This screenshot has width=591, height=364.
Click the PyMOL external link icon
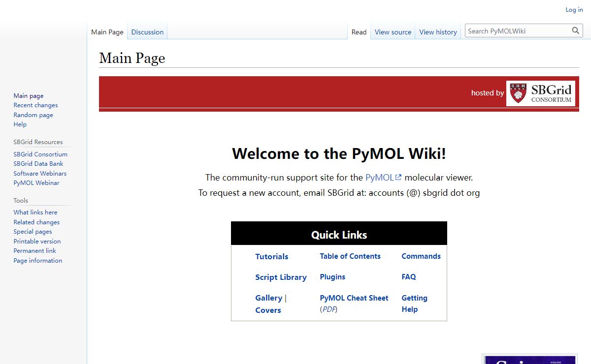point(399,178)
